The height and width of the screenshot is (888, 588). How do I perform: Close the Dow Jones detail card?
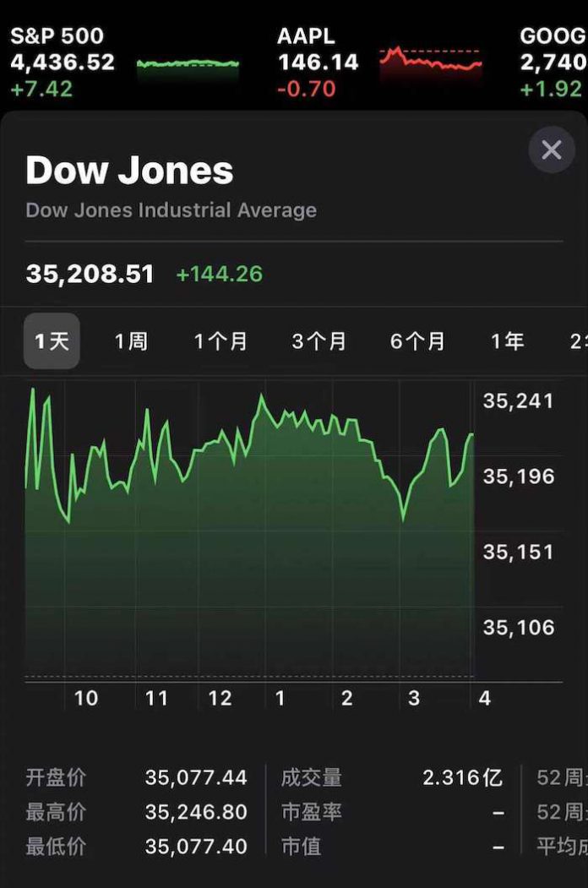point(551,150)
